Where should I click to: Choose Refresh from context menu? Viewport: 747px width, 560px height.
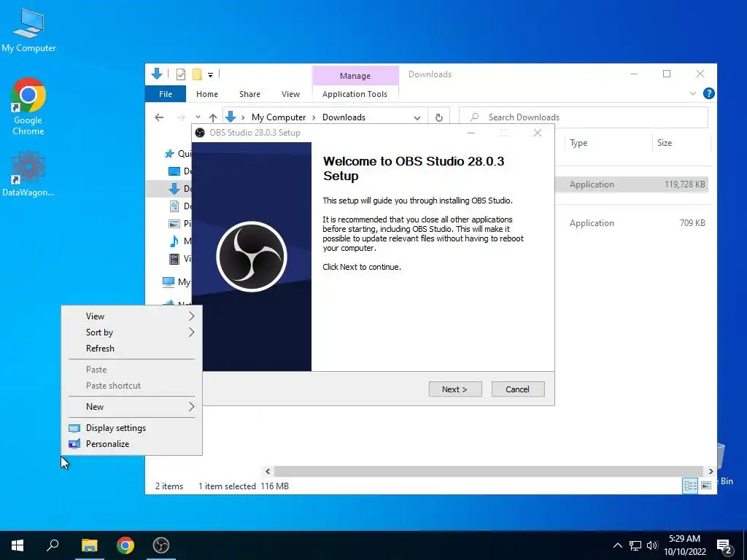[131, 348]
